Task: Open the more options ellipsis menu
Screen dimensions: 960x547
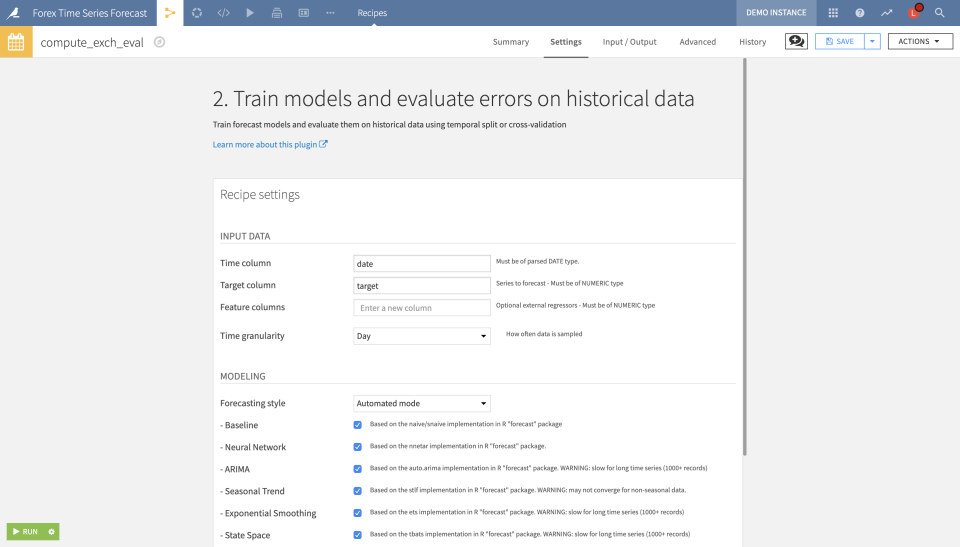Action: (x=330, y=12)
